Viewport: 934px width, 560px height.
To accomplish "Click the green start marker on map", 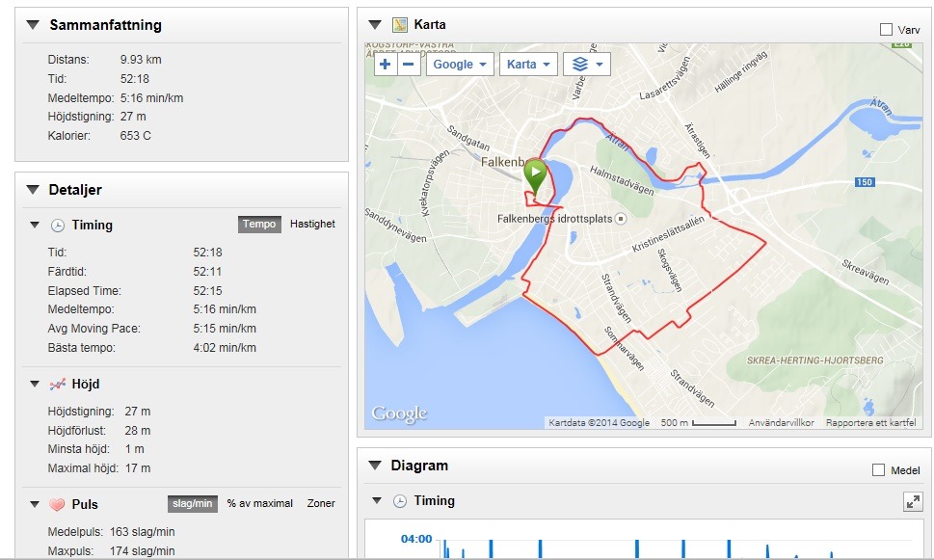I will 535,175.
